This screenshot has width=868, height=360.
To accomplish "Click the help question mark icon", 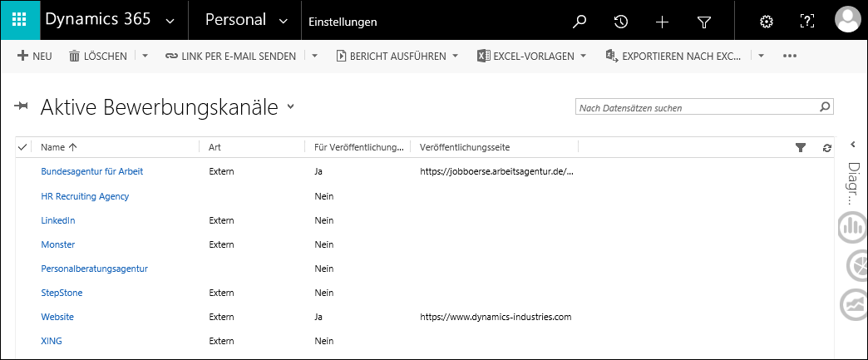I will [807, 22].
